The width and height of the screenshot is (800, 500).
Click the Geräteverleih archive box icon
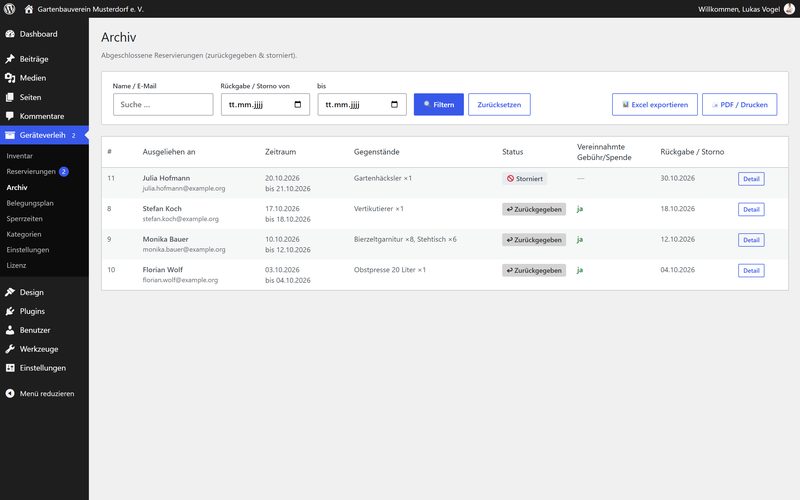[10, 135]
